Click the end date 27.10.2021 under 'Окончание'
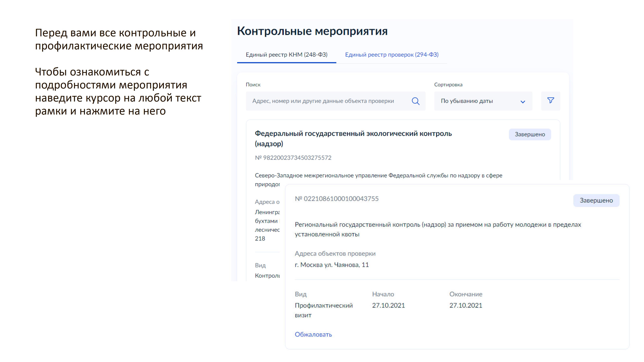Image resolution: width=644 pixels, height=362 pixels. click(465, 305)
